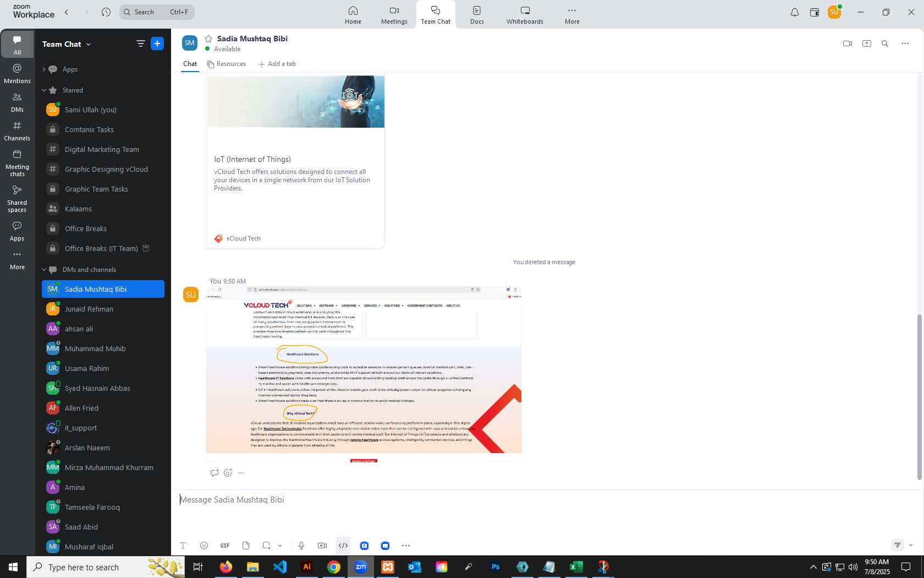Open it_support chat
Image resolution: width=924 pixels, height=578 pixels.
[x=103, y=428]
